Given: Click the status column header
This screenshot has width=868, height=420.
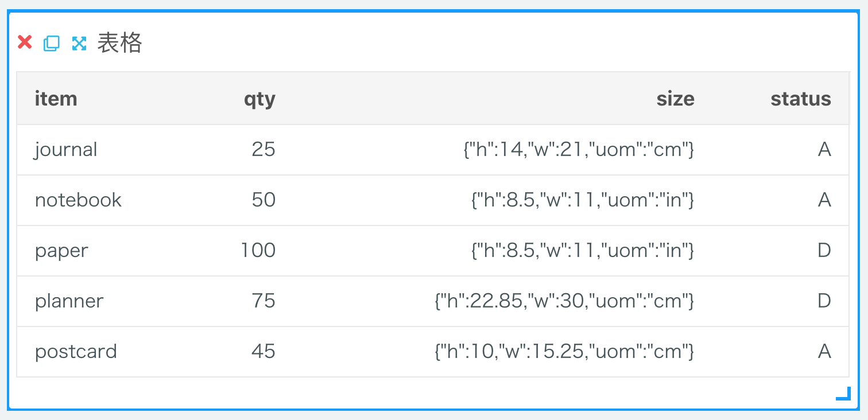Looking at the screenshot, I should tap(801, 99).
